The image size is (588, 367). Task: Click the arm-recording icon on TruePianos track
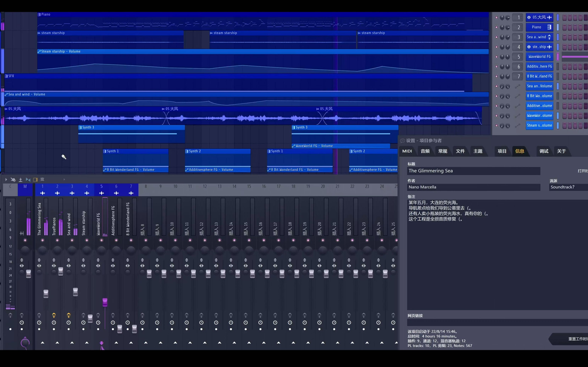click(54, 315)
